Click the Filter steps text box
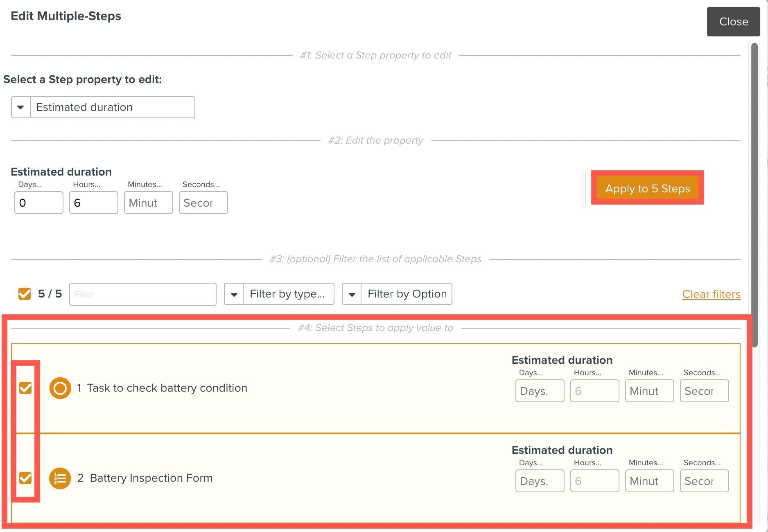 coord(142,294)
